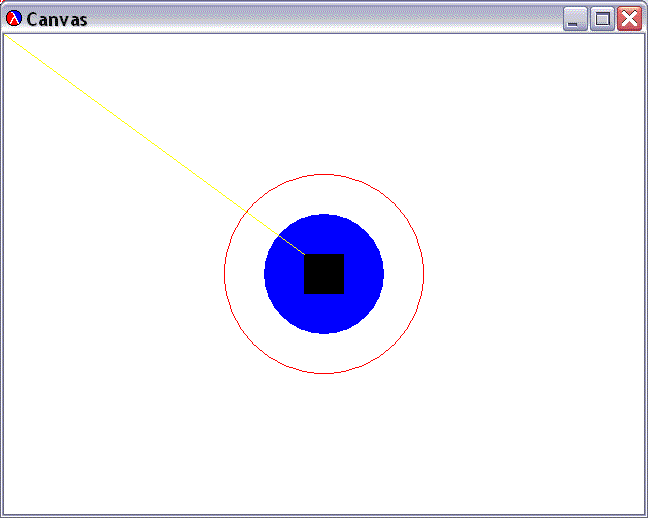Select the black square at the center

[324, 274]
